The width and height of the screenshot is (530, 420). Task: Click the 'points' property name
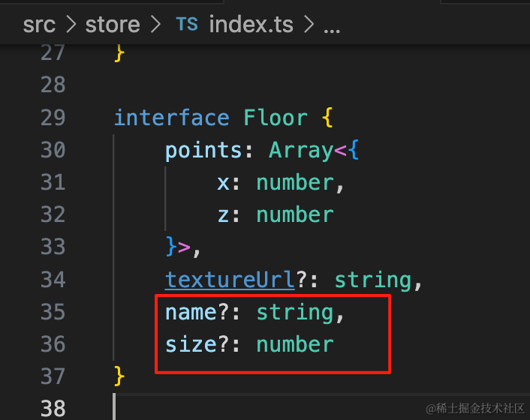205,151
